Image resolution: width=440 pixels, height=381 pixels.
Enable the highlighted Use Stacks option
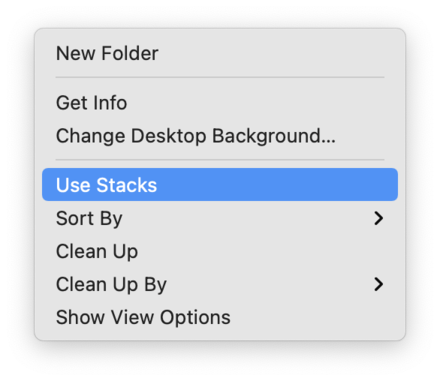click(x=220, y=185)
